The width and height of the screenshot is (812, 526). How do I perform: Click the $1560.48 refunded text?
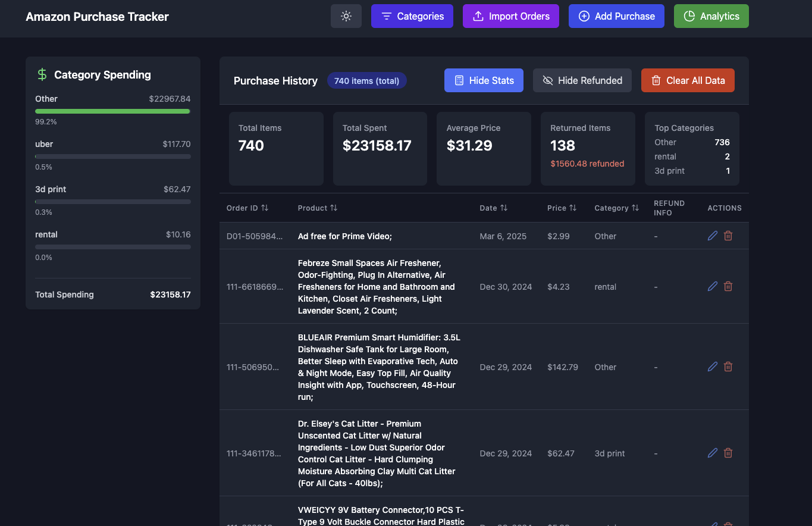pos(587,164)
